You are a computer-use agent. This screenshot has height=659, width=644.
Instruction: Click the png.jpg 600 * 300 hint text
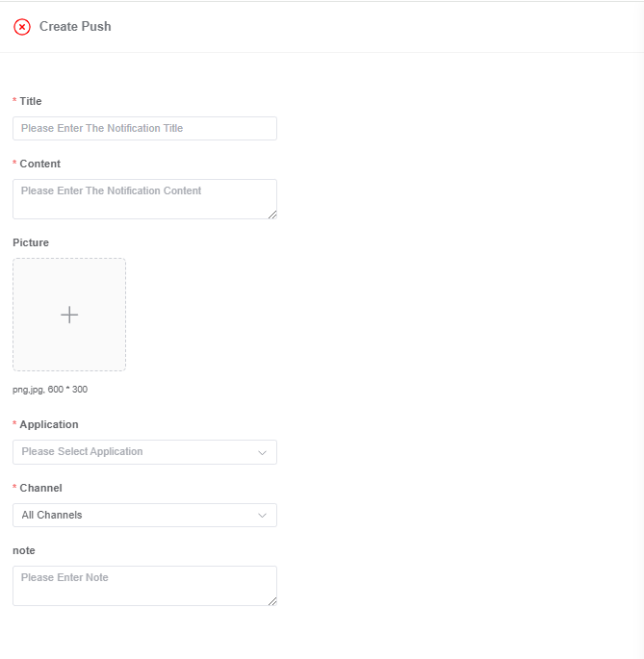click(50, 390)
